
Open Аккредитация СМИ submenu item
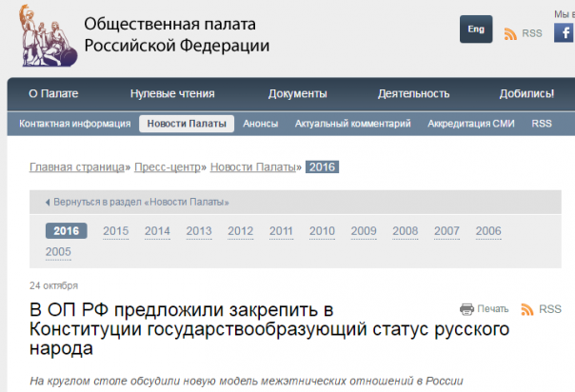(x=471, y=124)
